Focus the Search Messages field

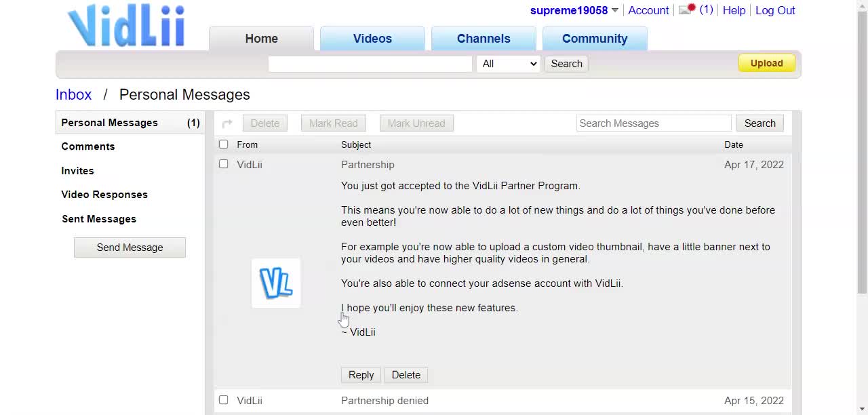pos(654,123)
